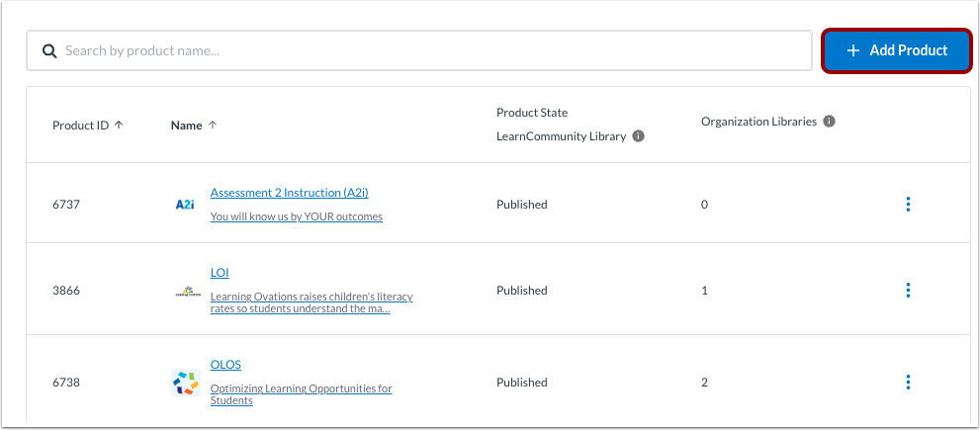This screenshot has height=430, width=980.
Task: Click the Learning Ovations logo icon
Action: (x=185, y=292)
